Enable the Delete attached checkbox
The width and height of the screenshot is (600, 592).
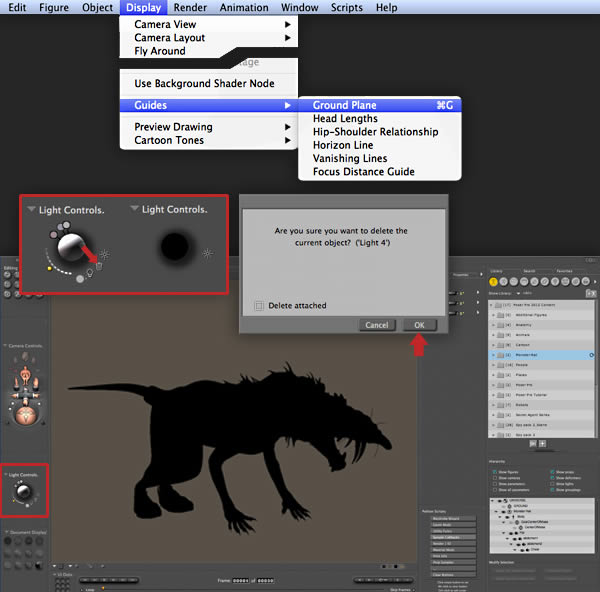tap(259, 306)
